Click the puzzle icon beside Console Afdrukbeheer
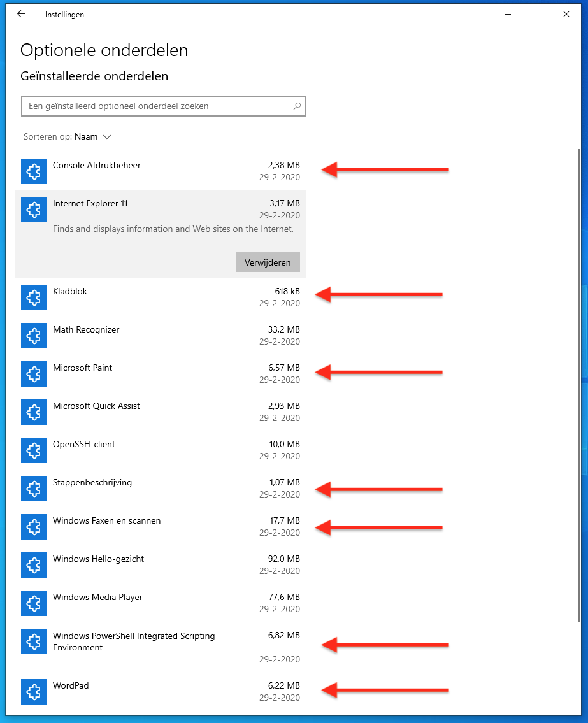 point(34,171)
